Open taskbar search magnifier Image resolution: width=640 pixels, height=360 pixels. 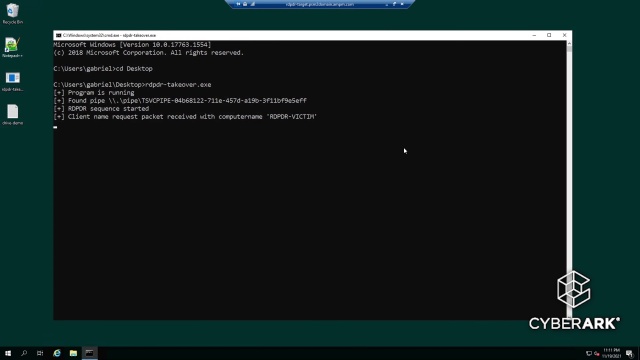click(x=24, y=353)
